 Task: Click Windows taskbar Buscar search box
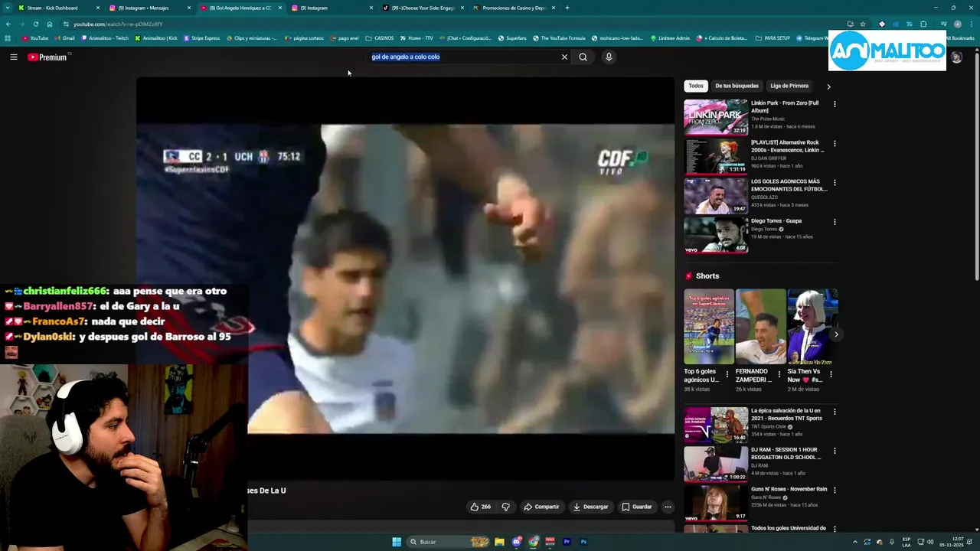449,542
